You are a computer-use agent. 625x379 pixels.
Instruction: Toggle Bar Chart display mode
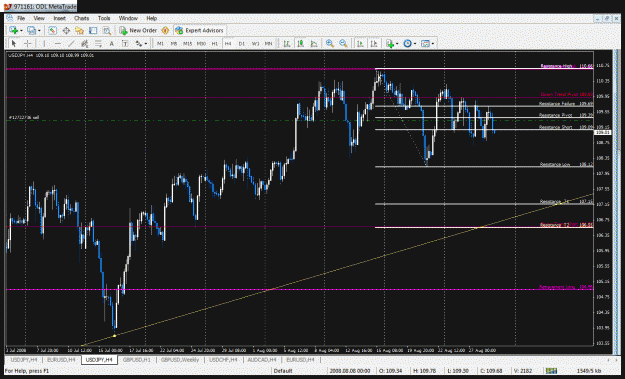pos(287,43)
